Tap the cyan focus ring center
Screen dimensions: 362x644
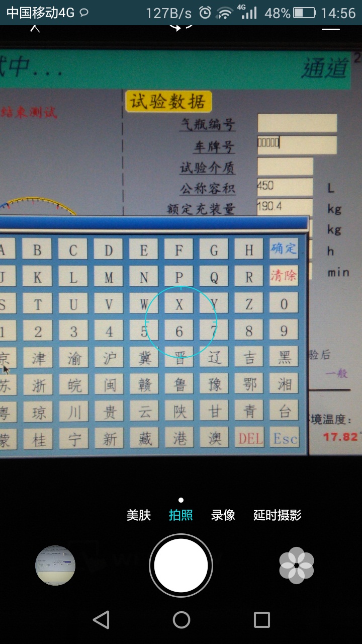tap(181, 321)
